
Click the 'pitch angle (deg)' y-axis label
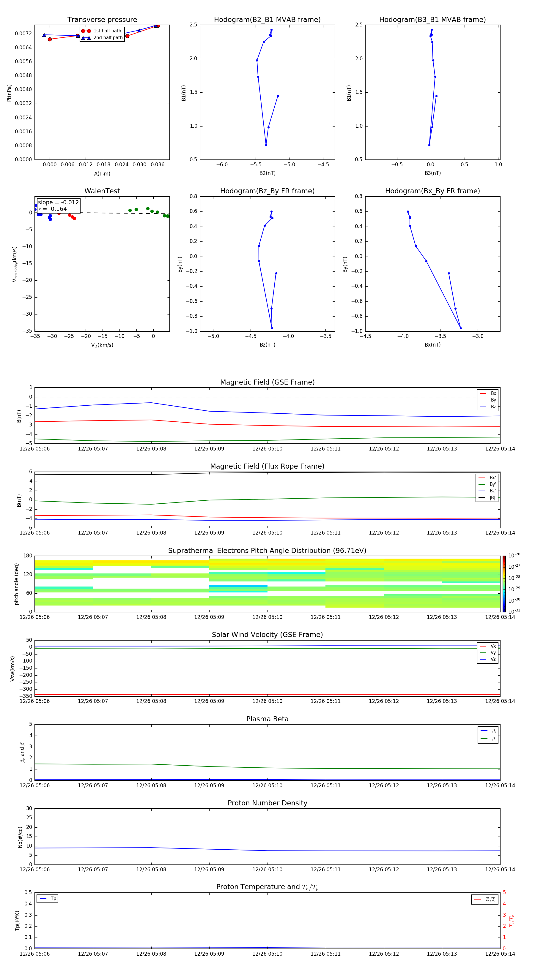pyautogui.click(x=16, y=584)
